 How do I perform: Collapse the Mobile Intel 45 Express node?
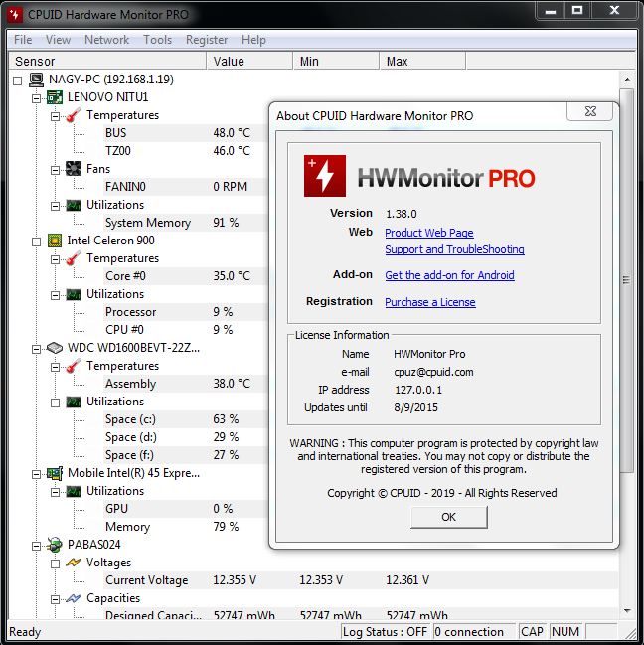coord(36,475)
